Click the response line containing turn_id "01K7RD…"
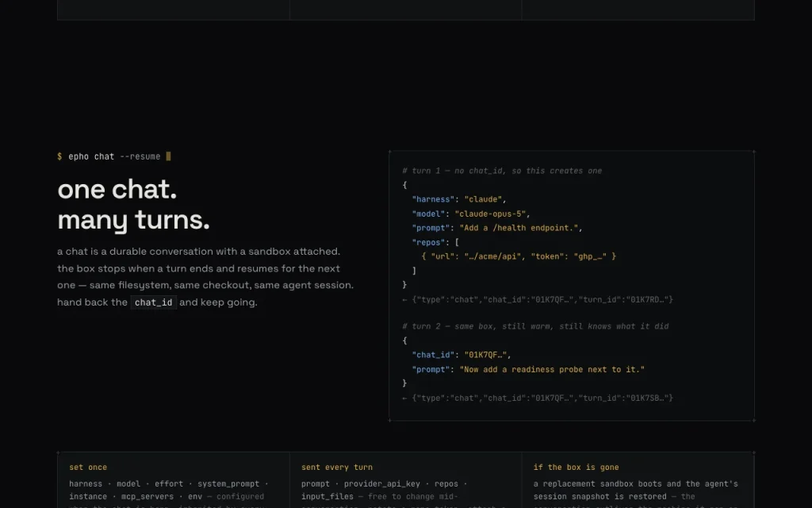This screenshot has height=508, width=812. (538, 299)
